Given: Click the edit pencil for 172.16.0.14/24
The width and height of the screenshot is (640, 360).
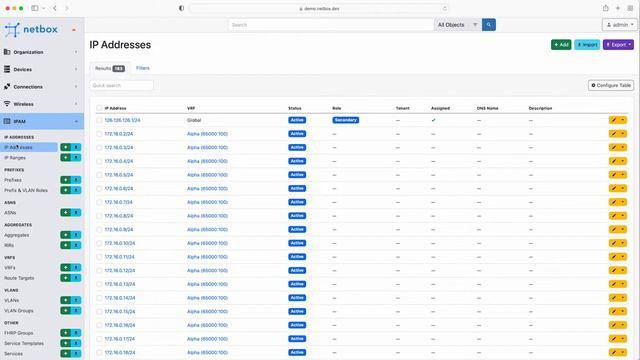Looking at the screenshot, I should (x=614, y=298).
